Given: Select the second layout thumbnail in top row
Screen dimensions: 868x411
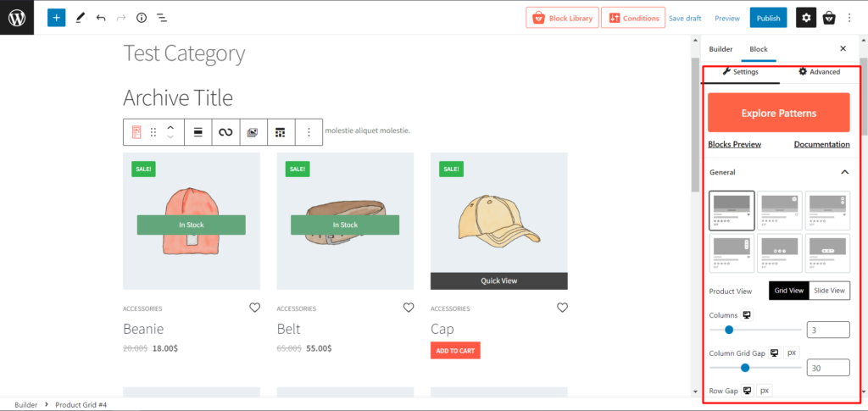Looking at the screenshot, I should coord(780,211).
